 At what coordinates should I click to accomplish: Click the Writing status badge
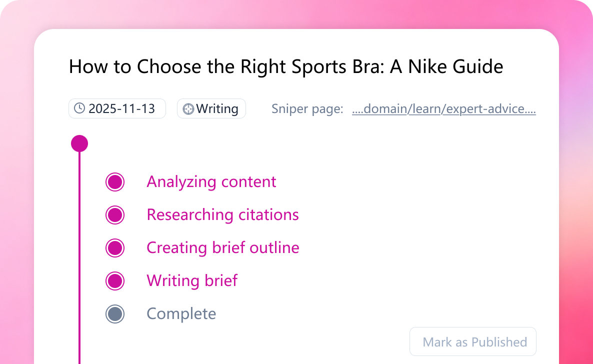[211, 108]
